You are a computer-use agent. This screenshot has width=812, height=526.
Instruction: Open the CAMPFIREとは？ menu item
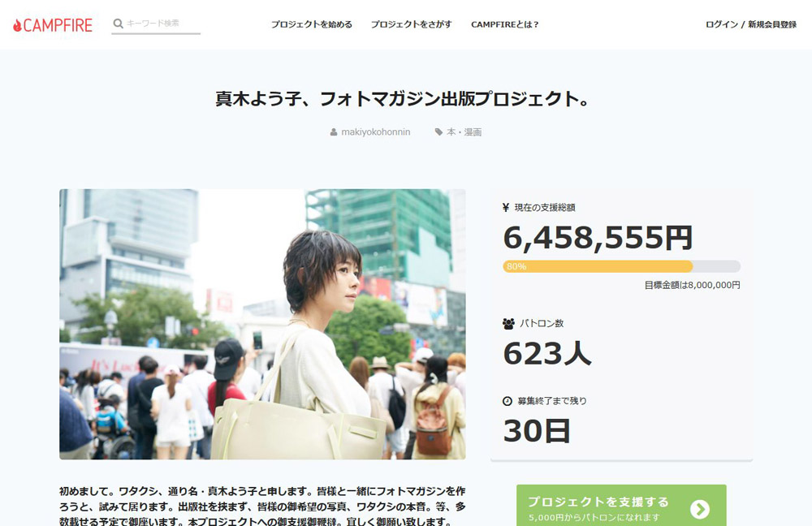pyautogui.click(x=504, y=24)
